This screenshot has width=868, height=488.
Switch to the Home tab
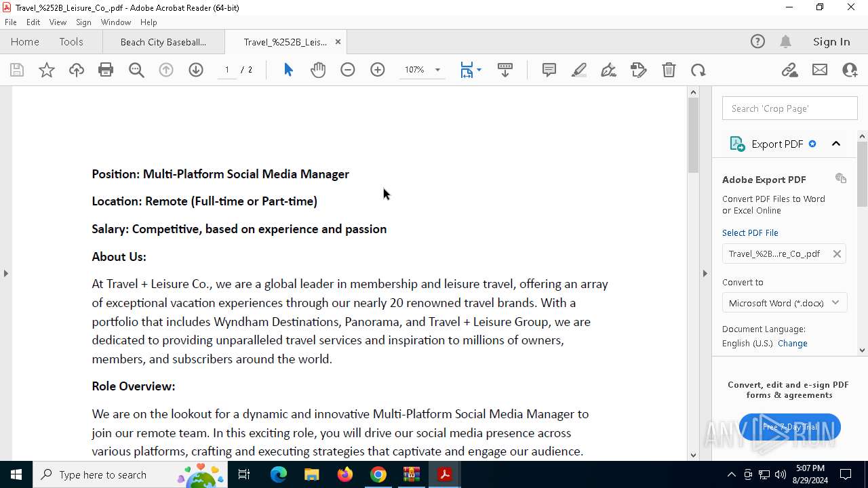pos(25,41)
